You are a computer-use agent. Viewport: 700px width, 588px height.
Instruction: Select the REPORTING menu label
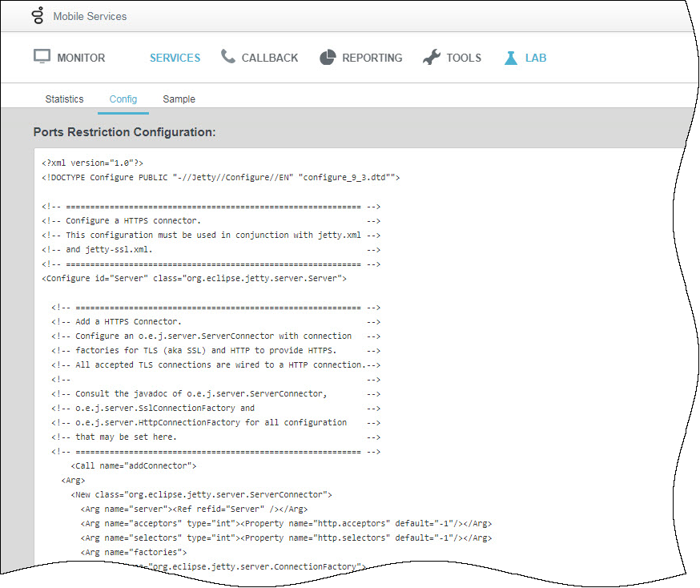(x=372, y=58)
